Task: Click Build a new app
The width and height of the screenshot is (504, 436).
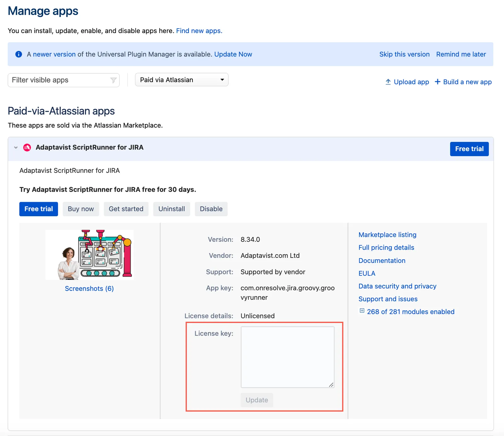Action: 467,82
